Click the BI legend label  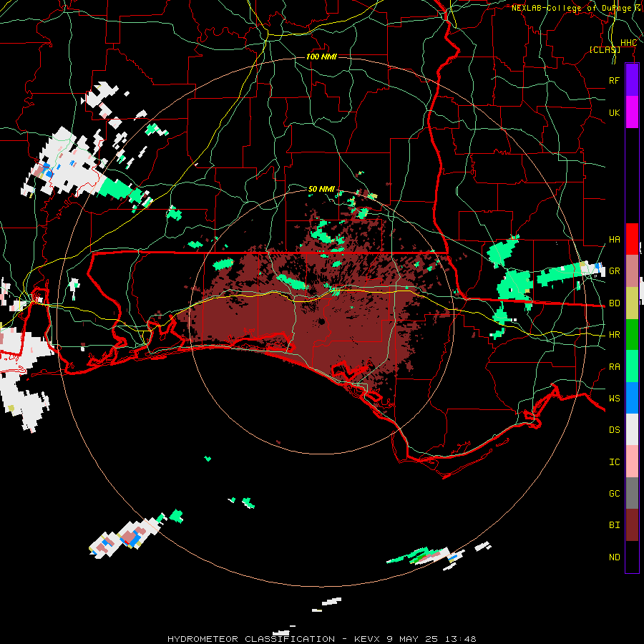(x=614, y=525)
